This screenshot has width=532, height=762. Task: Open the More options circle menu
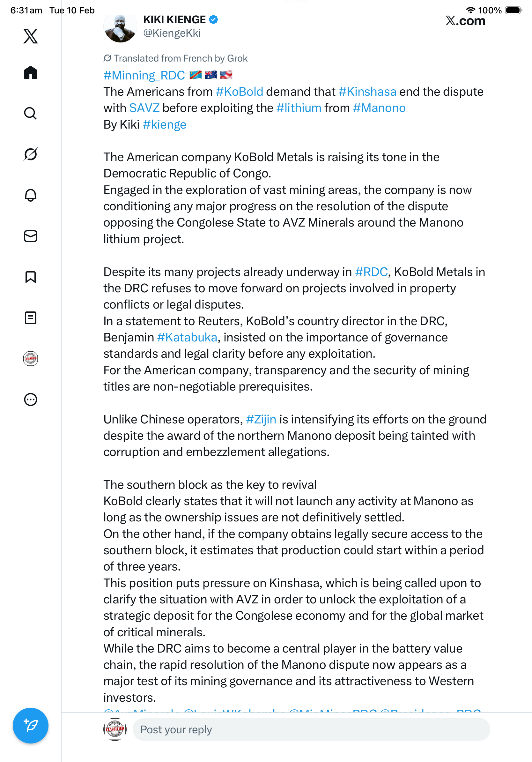pyautogui.click(x=31, y=400)
